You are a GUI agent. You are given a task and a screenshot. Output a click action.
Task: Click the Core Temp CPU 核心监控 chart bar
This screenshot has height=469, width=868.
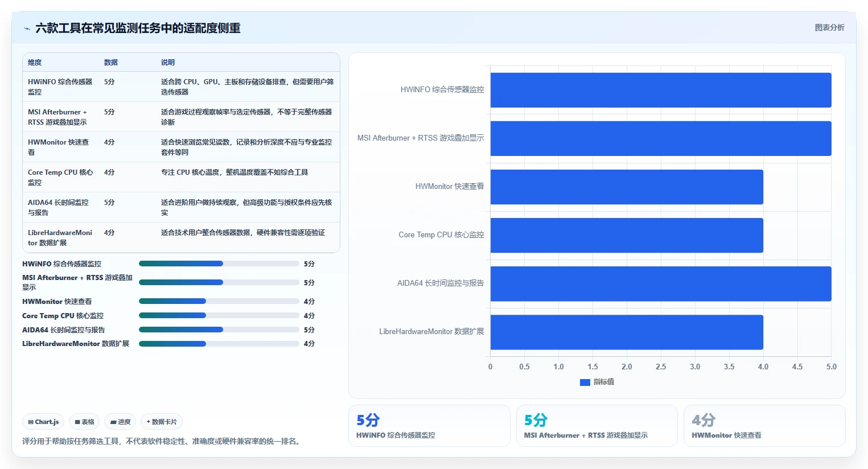click(x=627, y=235)
